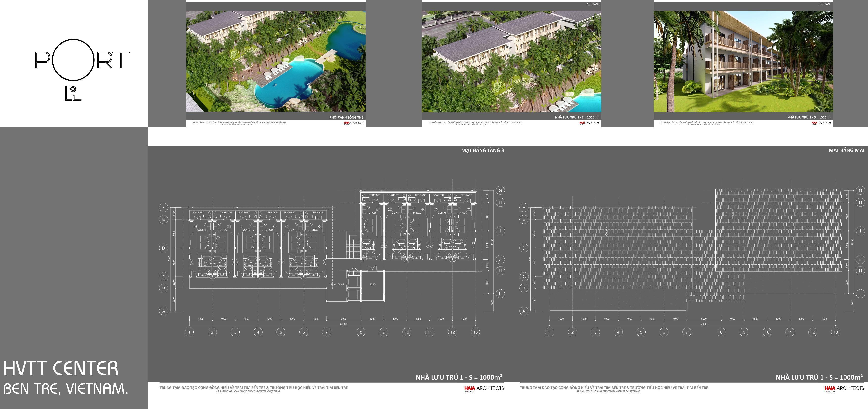Image resolution: width=868 pixels, height=409 pixels.
Task: Click the 'SẢNH TẦNG' lobby label
Action: pyautogui.click(x=337, y=284)
